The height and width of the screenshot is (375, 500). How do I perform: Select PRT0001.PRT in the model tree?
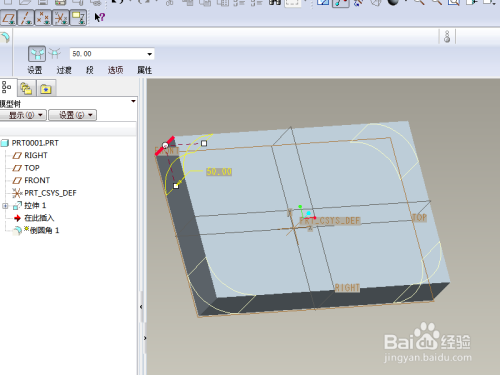pos(35,143)
